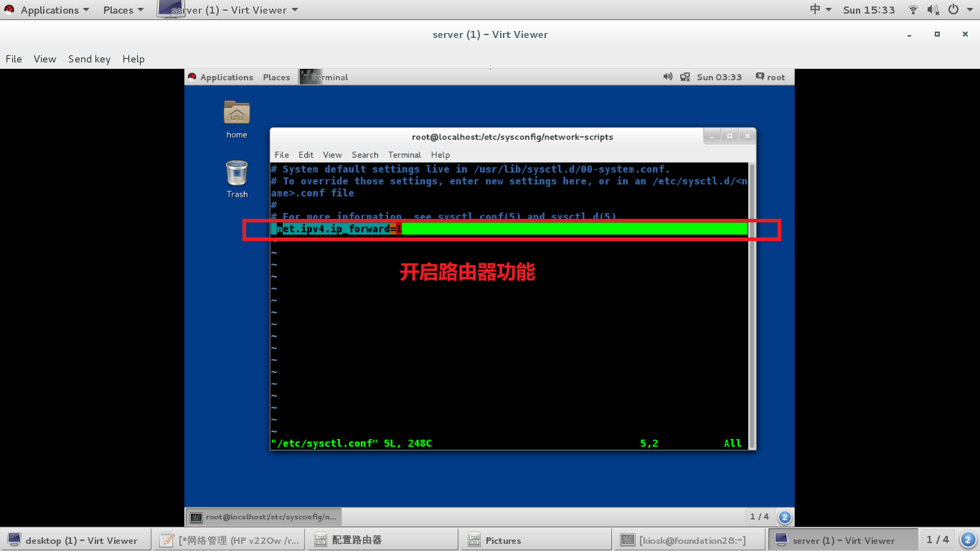Image resolution: width=980 pixels, height=551 pixels.
Task: Click the guest workspace indicator 1 / 4
Action: coord(760,517)
